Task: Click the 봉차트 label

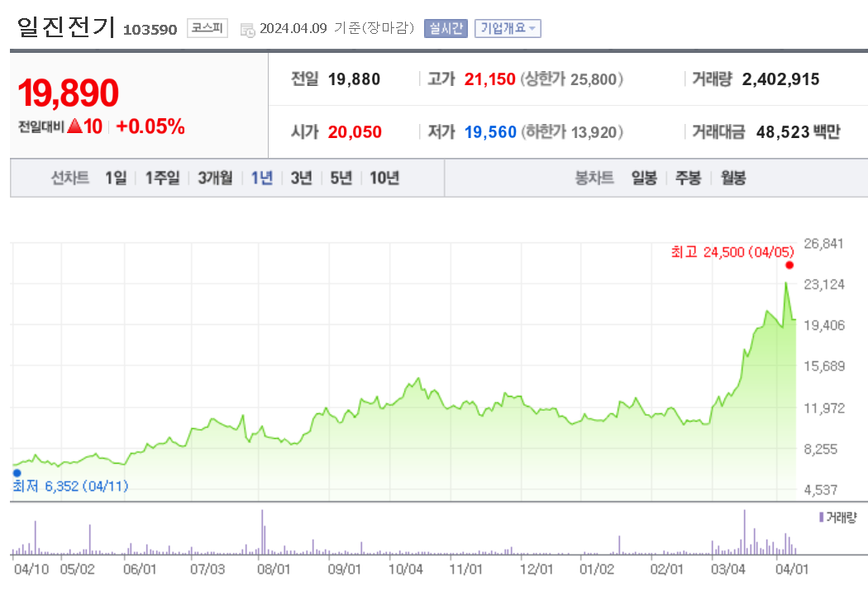Action: pyautogui.click(x=594, y=179)
